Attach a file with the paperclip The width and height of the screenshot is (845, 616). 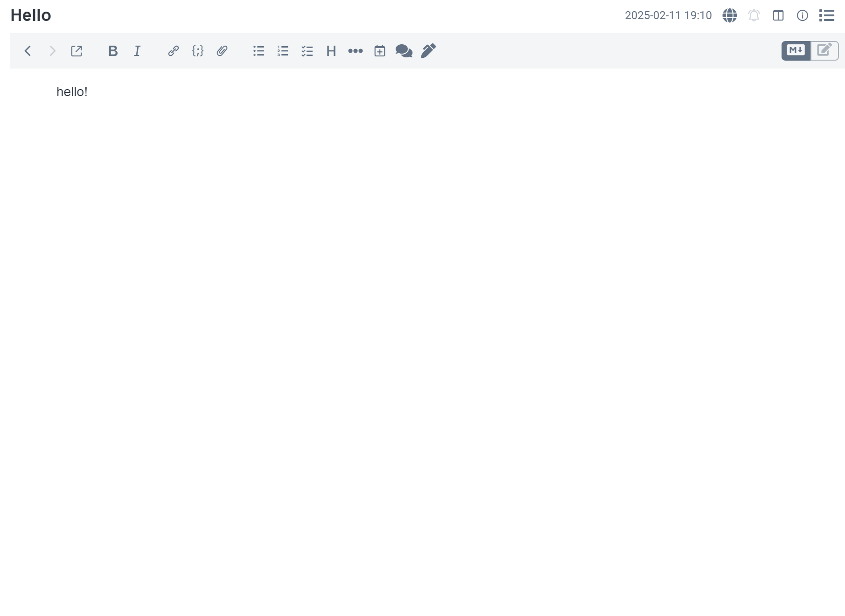click(x=222, y=51)
